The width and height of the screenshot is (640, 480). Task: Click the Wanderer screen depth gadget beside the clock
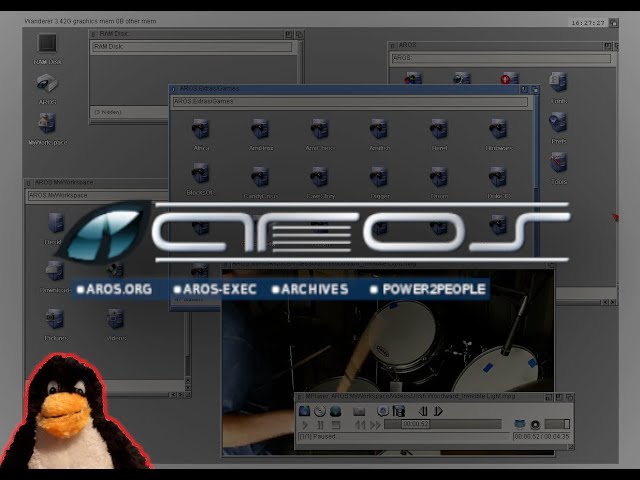tap(613, 23)
